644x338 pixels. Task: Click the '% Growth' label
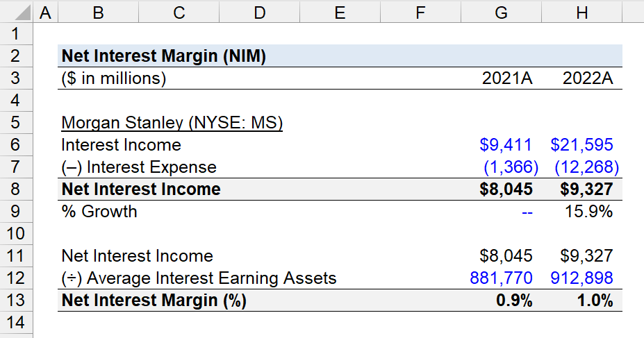point(99,211)
